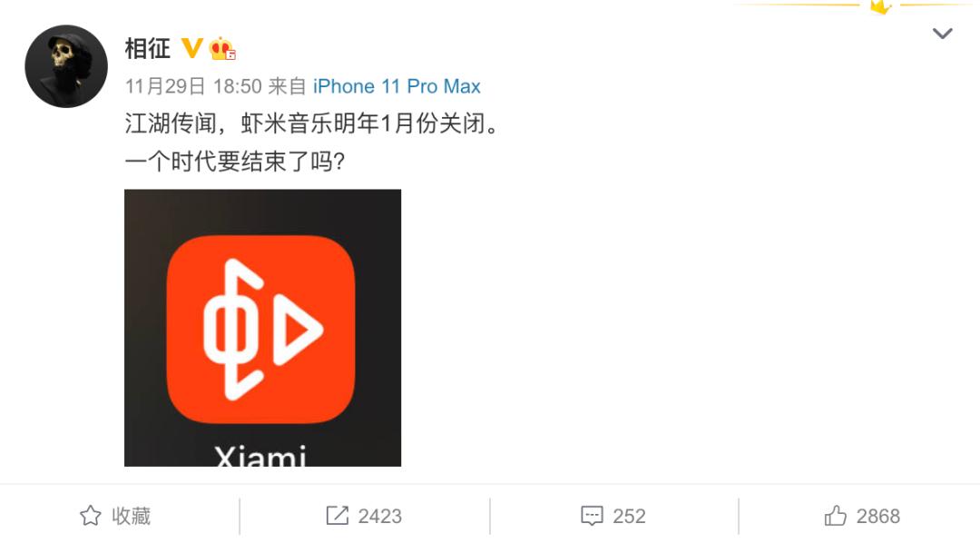
Task: Open the 相征 username profile link
Action: (148, 48)
